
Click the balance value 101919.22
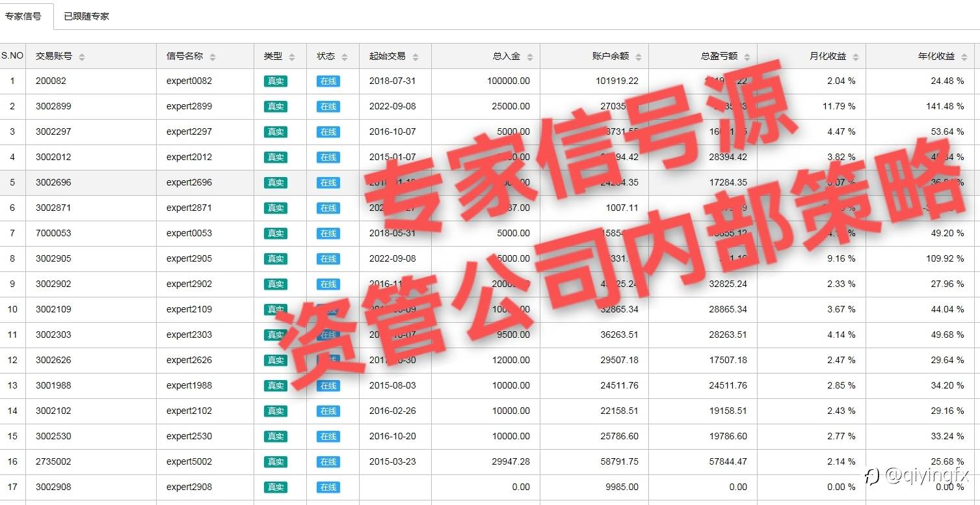click(617, 81)
